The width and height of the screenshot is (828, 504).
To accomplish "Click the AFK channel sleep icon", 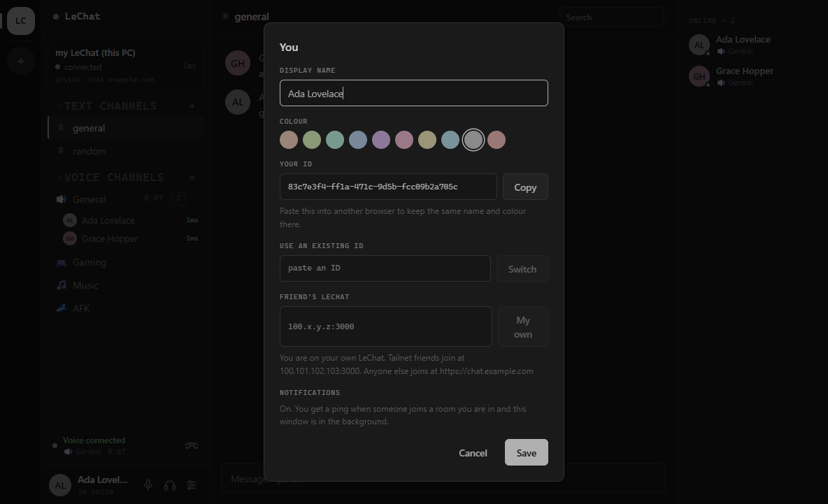I will 62,308.
